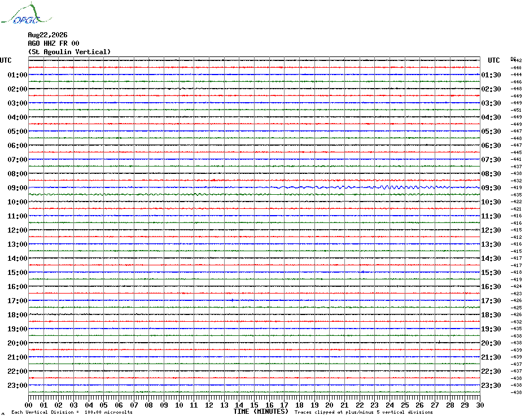This screenshot has width=525, height=420.
Task: Click the Traces clipped footer note
Action: [x=364, y=412]
